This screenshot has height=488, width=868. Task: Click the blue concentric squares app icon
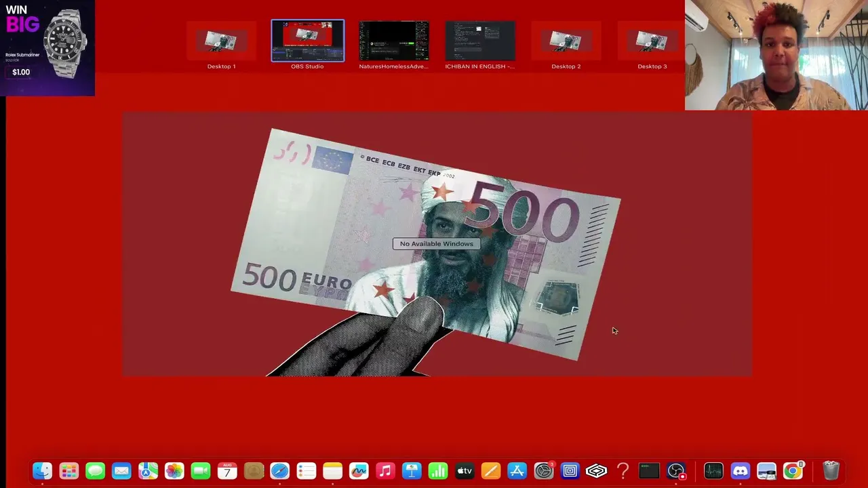click(x=570, y=471)
